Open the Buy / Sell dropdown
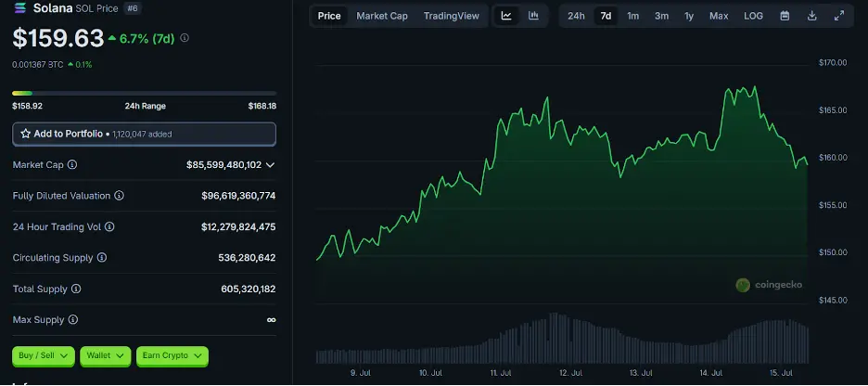The image size is (868, 386). click(x=44, y=355)
